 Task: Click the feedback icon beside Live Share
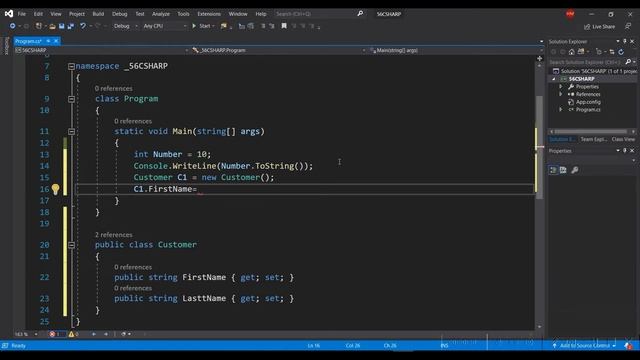coord(628,26)
